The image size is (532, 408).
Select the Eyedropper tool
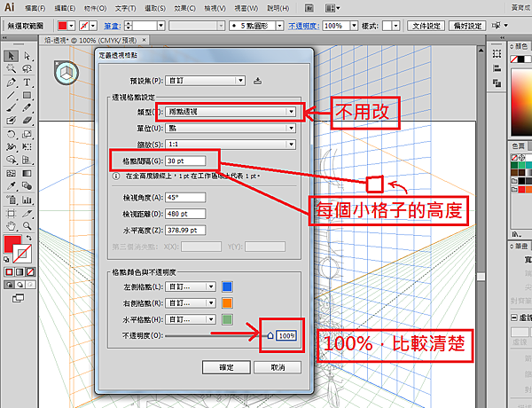click(x=11, y=186)
